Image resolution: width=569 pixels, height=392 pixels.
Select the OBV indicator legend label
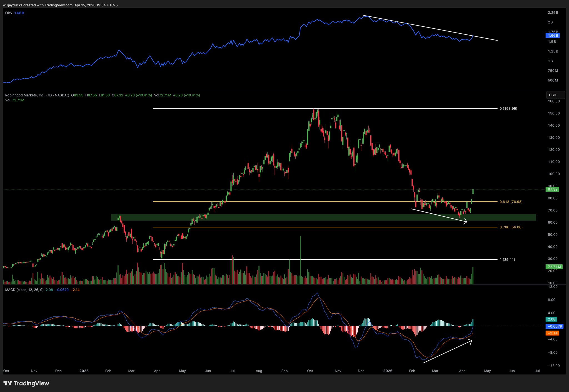click(x=9, y=13)
